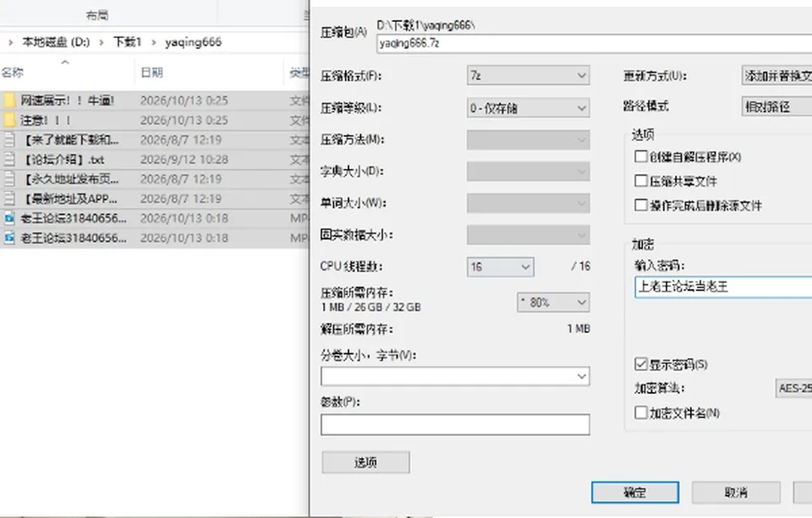
Task: Click the text file icon of 【论坛介绍】.txt
Action: tap(9, 160)
